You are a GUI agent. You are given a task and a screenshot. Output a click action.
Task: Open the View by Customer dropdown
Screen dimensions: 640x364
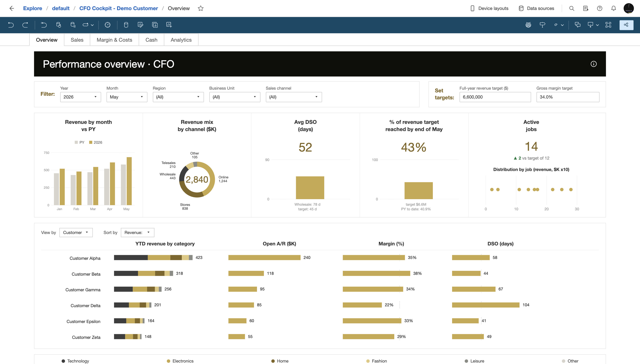pyautogui.click(x=76, y=233)
